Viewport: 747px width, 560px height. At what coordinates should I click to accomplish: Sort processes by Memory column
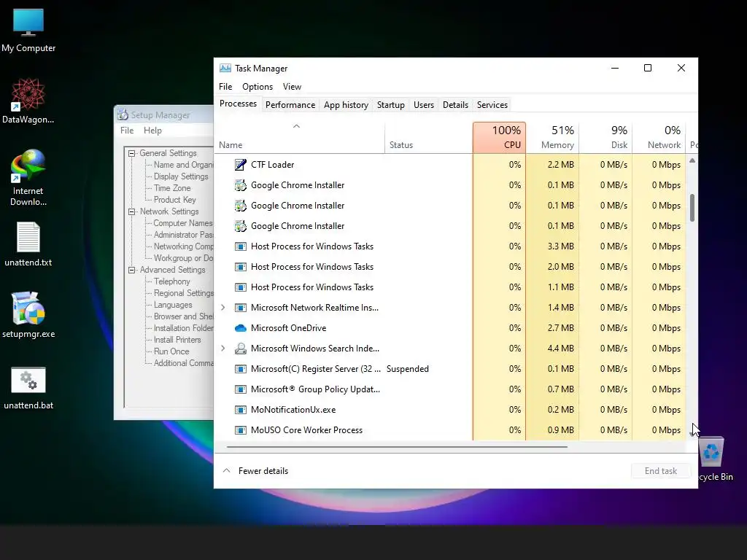[x=553, y=138]
